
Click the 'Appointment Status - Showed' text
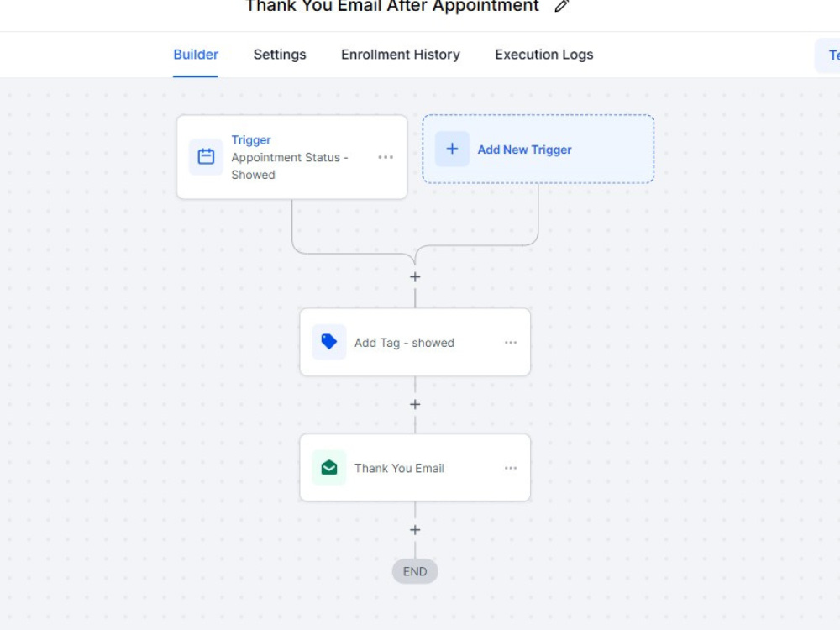point(289,166)
